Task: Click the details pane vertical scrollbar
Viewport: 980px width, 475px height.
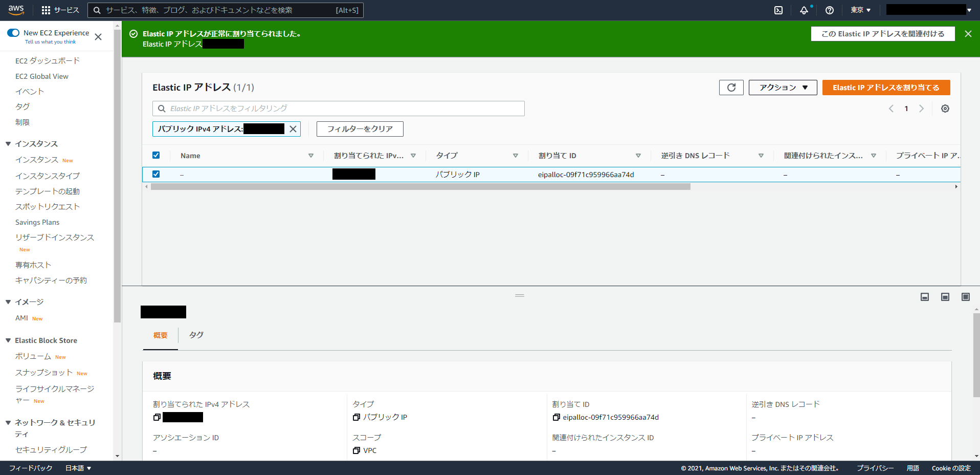Action: (976, 356)
